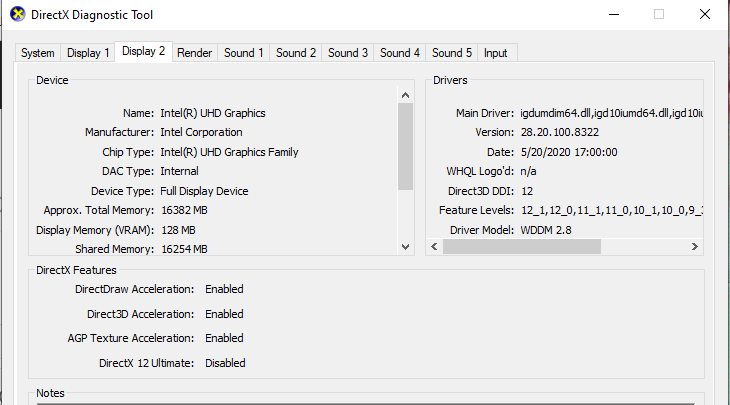Go to the Sound 3 tab
730x405 pixels.
pos(348,53)
